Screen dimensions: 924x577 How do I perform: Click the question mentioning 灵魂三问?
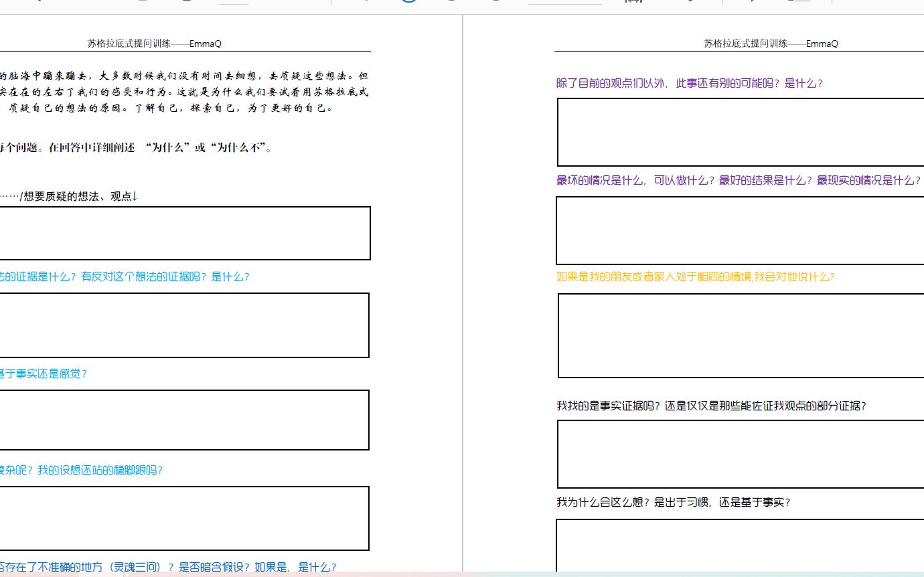click(x=168, y=567)
